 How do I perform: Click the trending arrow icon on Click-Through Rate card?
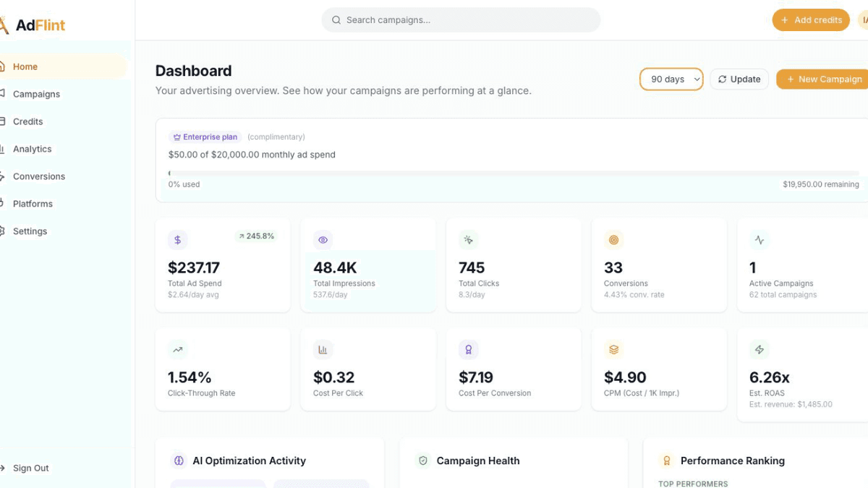click(178, 350)
